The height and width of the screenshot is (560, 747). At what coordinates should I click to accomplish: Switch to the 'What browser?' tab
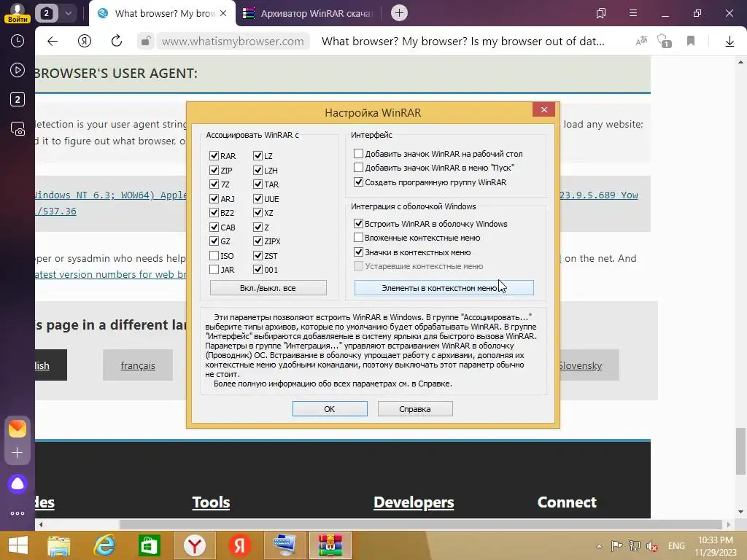click(162, 13)
